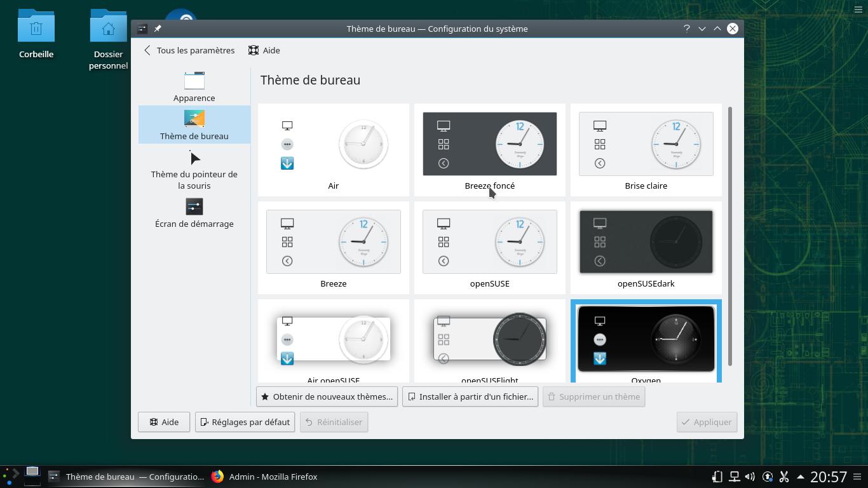Viewport: 868px width, 488px height.
Task: Click the KDE Connect phone tray icon
Action: click(x=717, y=477)
